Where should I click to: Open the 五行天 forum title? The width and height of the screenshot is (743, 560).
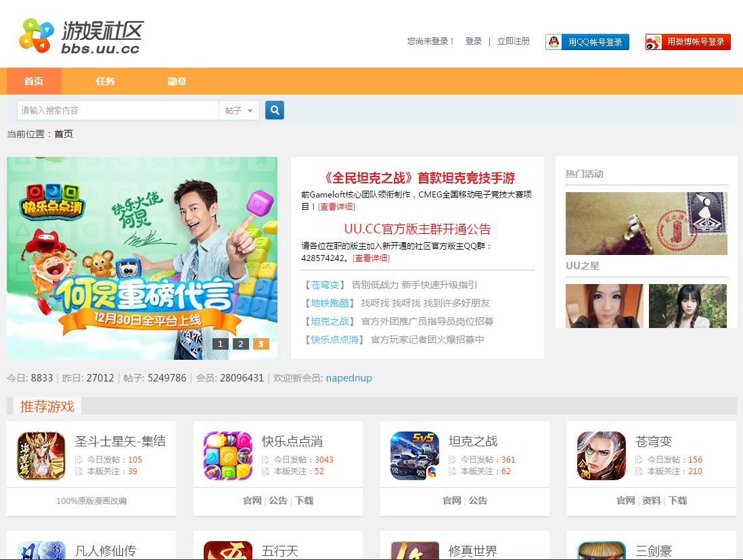point(280,551)
